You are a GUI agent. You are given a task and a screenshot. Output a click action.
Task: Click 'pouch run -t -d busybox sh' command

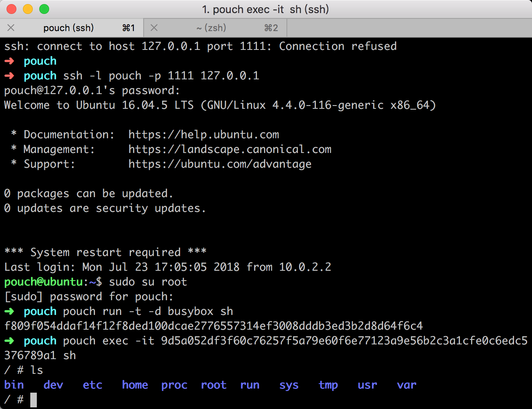(x=148, y=311)
